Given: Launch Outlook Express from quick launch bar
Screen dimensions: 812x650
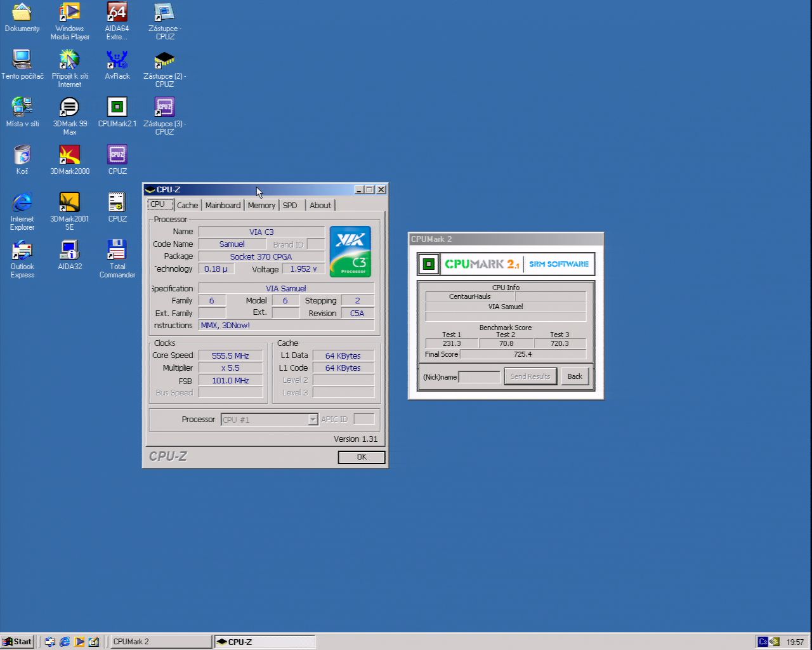Looking at the screenshot, I should (x=50, y=642).
